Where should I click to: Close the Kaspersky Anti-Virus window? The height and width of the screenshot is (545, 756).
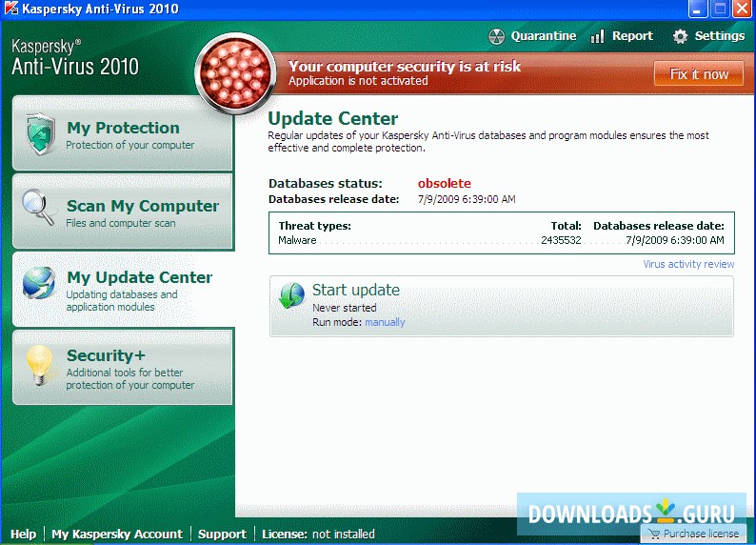[x=743, y=9]
